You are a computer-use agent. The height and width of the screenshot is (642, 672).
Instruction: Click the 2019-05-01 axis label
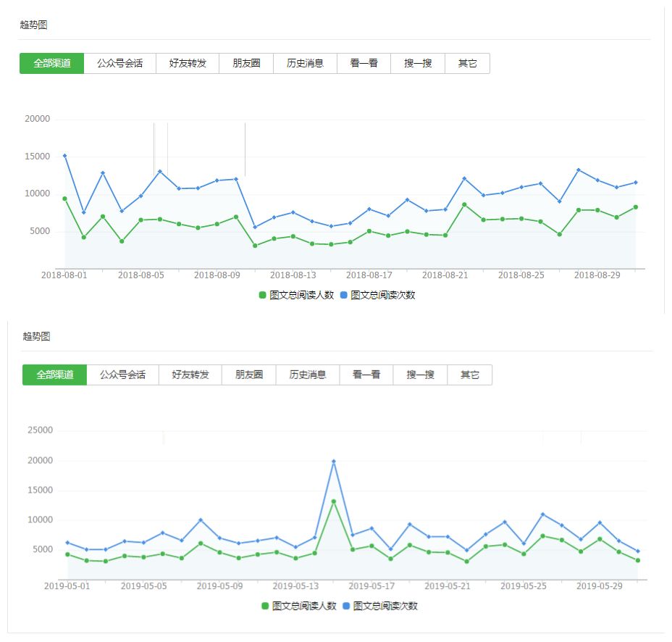point(67,586)
